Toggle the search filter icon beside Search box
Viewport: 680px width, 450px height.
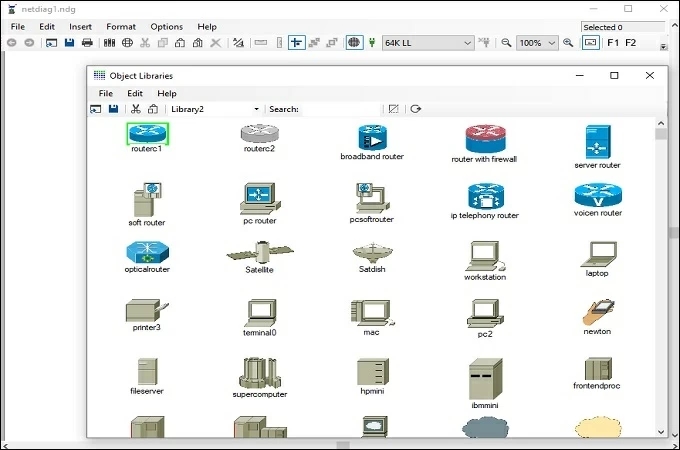point(394,109)
